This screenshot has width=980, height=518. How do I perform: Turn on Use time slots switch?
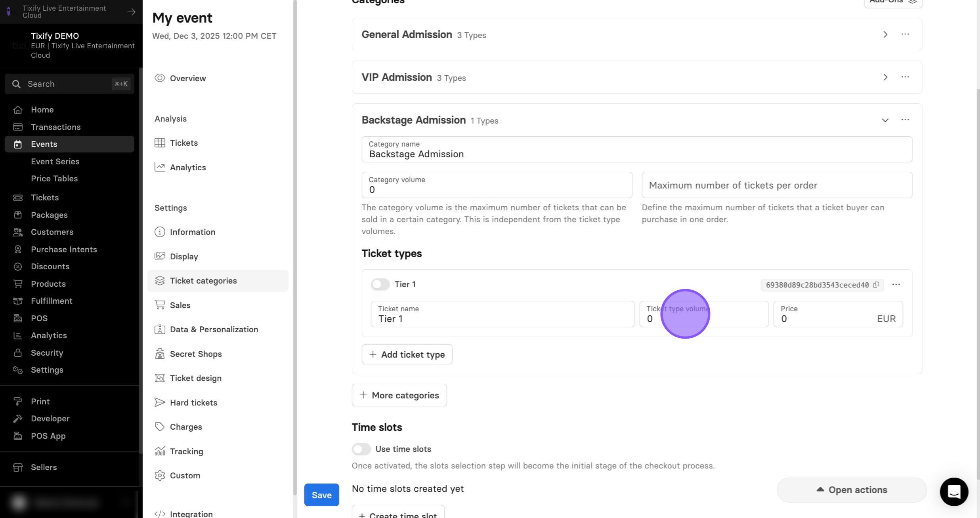[x=361, y=449]
